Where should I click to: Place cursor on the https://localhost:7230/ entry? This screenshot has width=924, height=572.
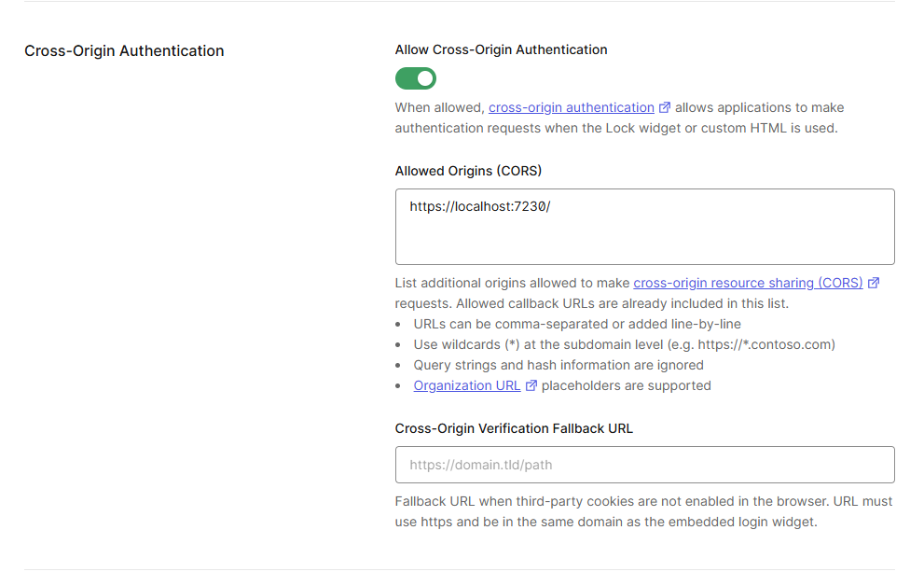[480, 205]
